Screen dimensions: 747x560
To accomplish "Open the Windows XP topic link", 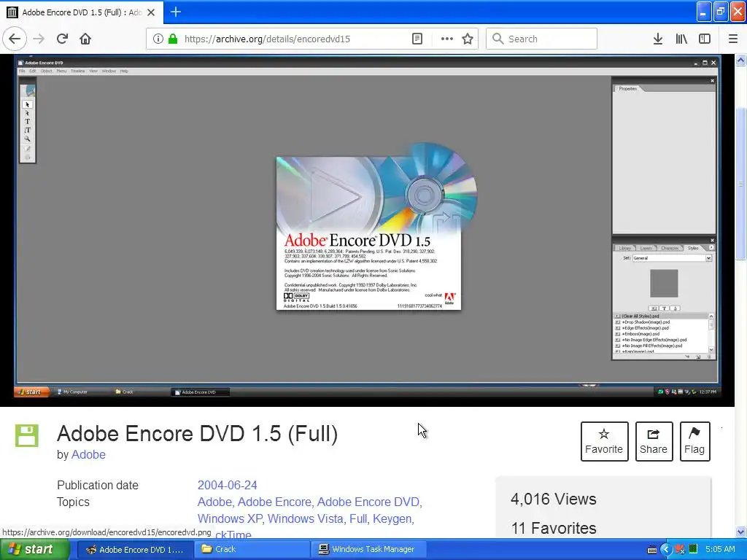I will 230,518.
